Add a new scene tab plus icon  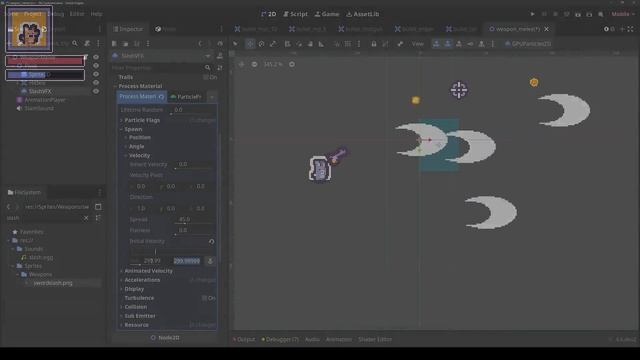click(622, 29)
